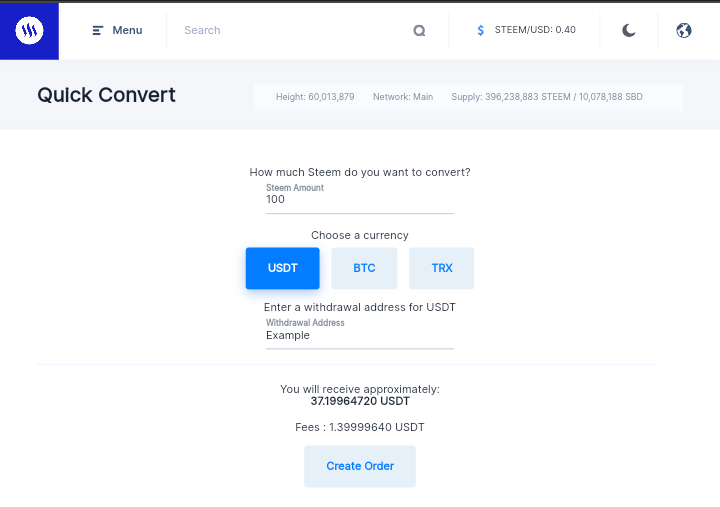Click the Create Order button

[360, 466]
